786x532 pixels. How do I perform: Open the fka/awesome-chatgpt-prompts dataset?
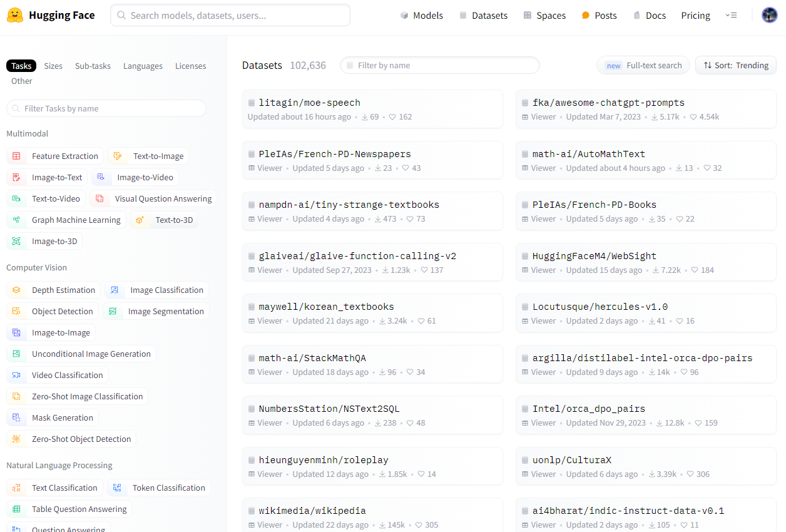tap(646, 110)
